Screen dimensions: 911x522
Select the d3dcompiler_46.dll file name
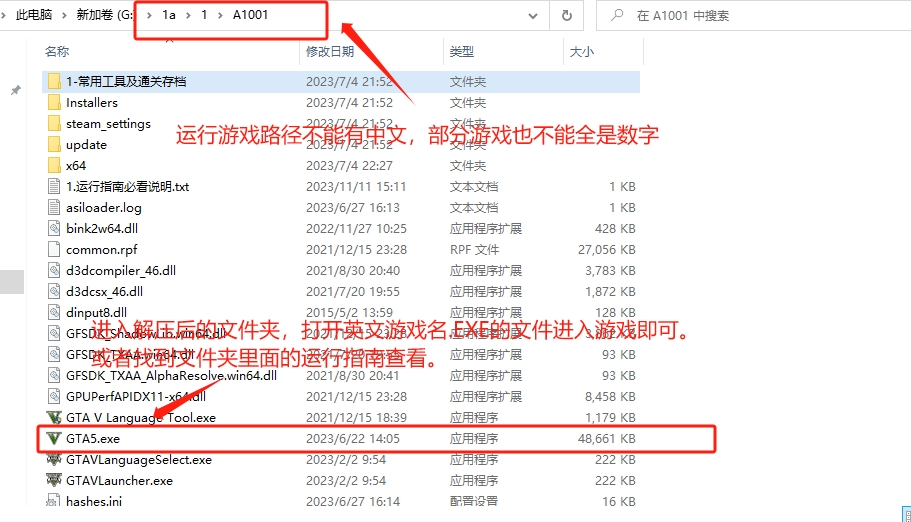(121, 270)
